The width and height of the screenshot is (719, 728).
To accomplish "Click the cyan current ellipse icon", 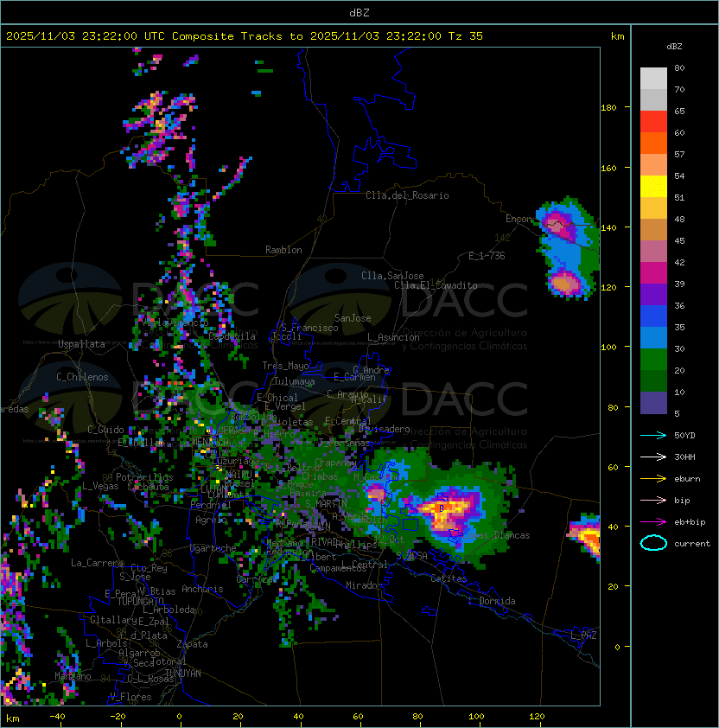I will [653, 543].
